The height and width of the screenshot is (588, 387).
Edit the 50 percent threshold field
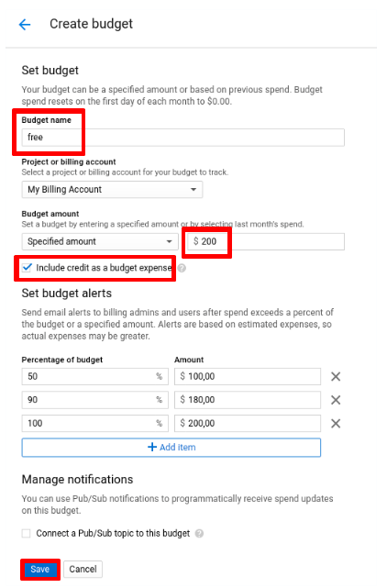[x=94, y=376]
